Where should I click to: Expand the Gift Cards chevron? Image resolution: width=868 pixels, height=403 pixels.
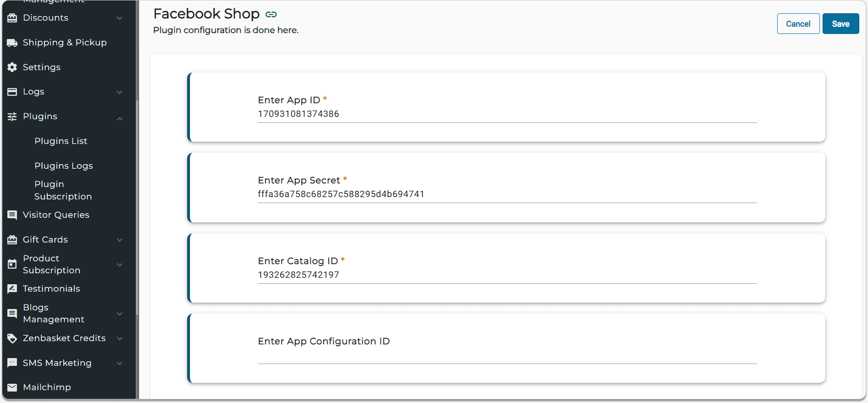120,240
